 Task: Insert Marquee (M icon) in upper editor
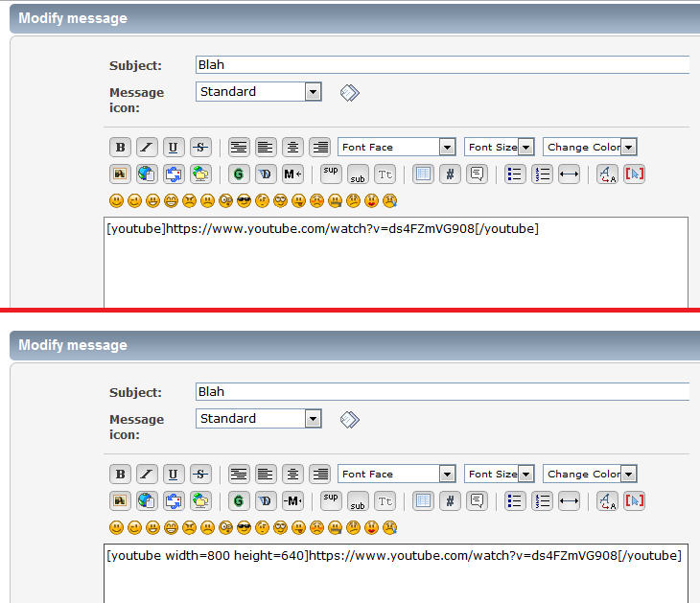click(292, 174)
